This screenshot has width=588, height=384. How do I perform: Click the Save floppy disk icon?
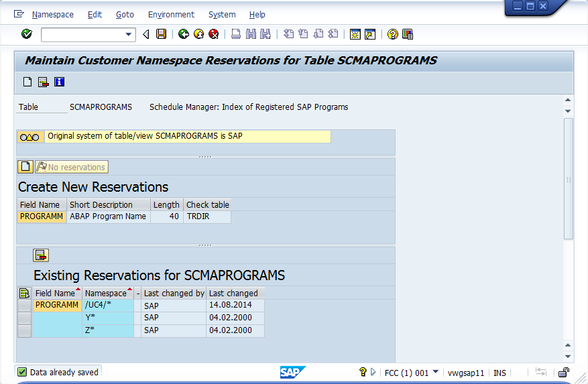tap(161, 34)
